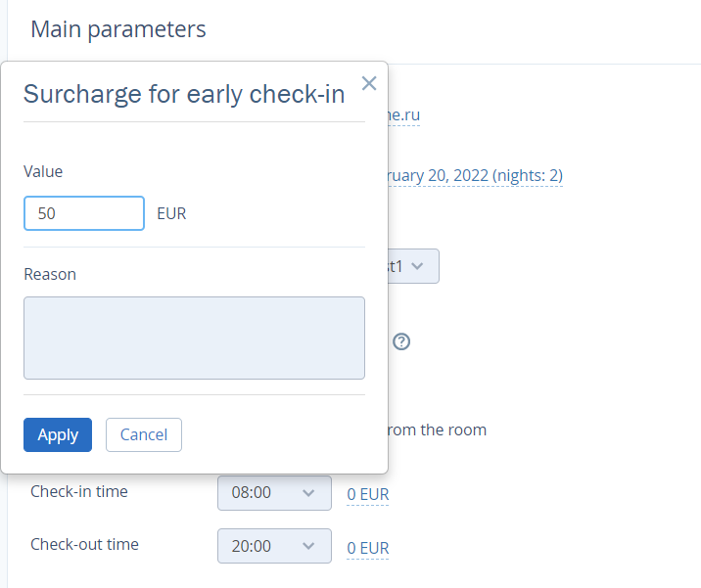
Task: Open the Check-out time 20:00 dropdown
Action: point(274,546)
